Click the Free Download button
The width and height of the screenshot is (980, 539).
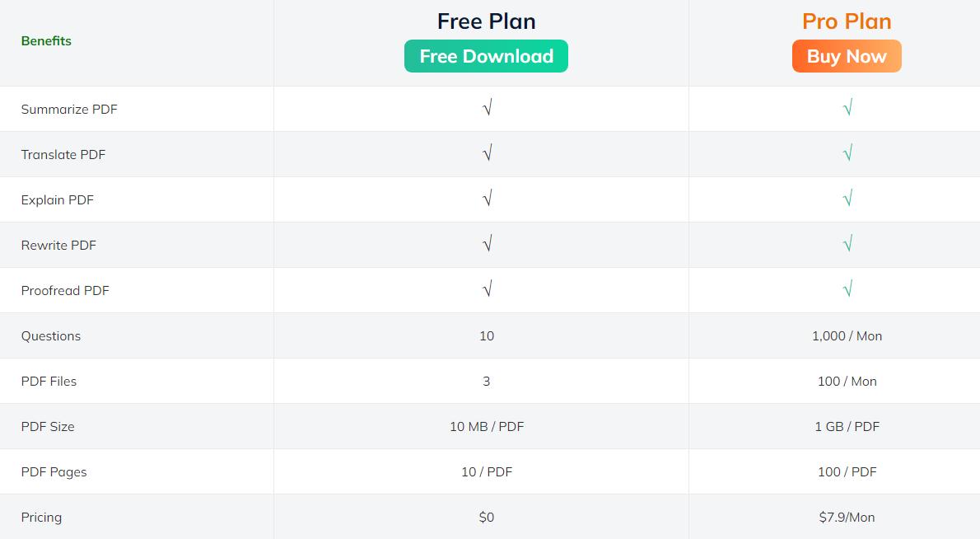[x=486, y=56]
